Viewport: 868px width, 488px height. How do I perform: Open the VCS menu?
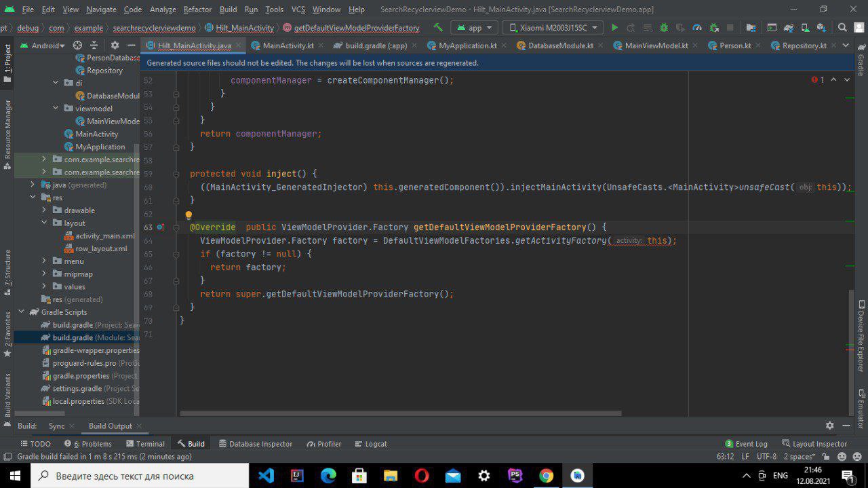(298, 10)
